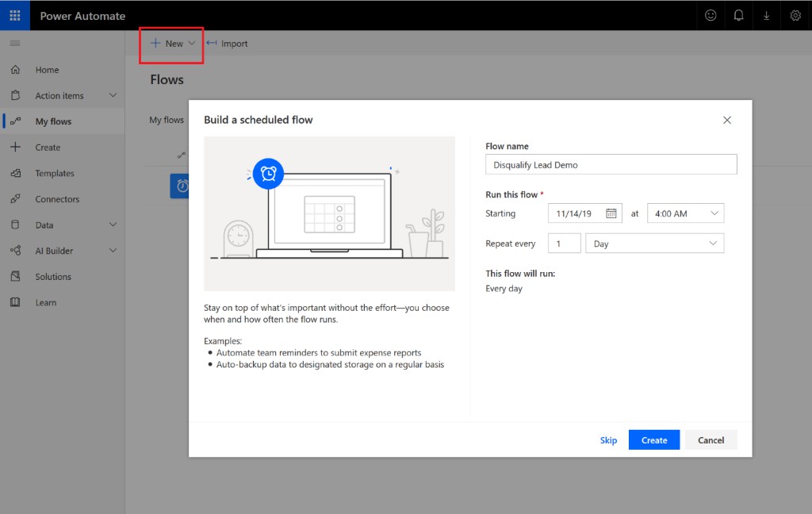
Task: Click the Action items clipboard icon
Action: 16,95
